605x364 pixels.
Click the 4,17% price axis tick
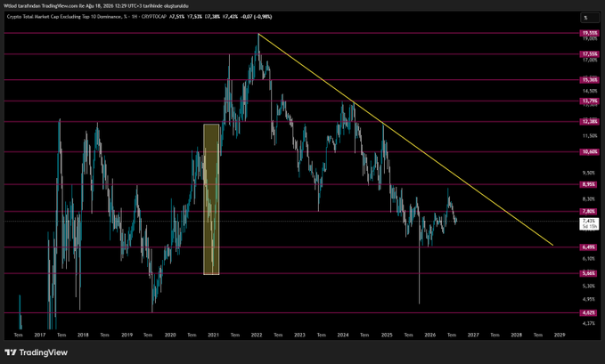point(590,323)
